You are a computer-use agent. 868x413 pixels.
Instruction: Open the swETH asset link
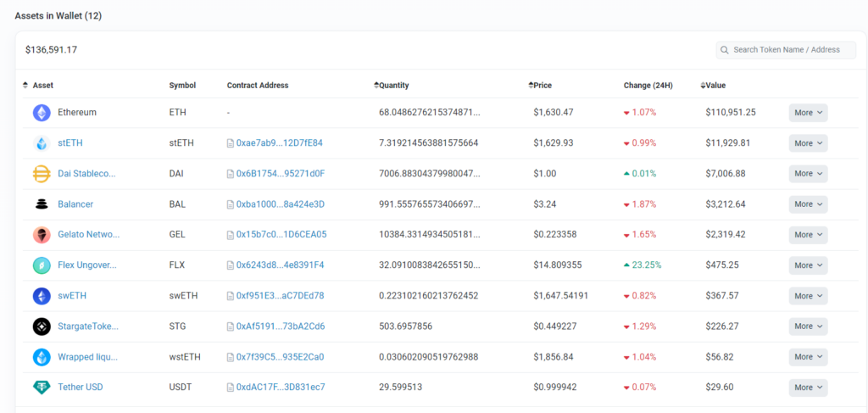[72, 296]
